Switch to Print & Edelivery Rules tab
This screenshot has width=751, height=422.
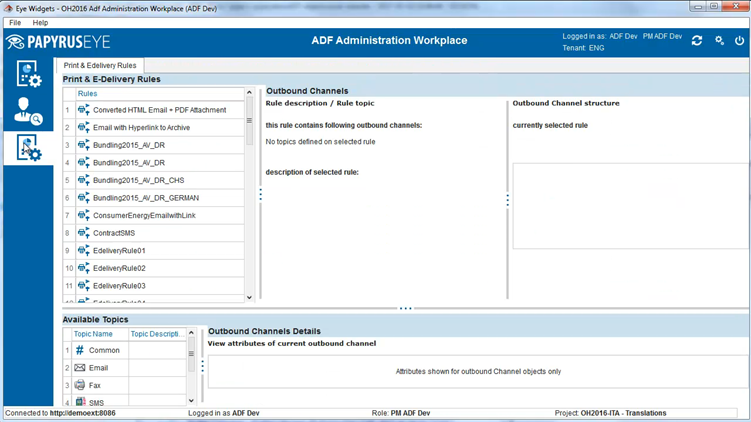[x=100, y=65]
